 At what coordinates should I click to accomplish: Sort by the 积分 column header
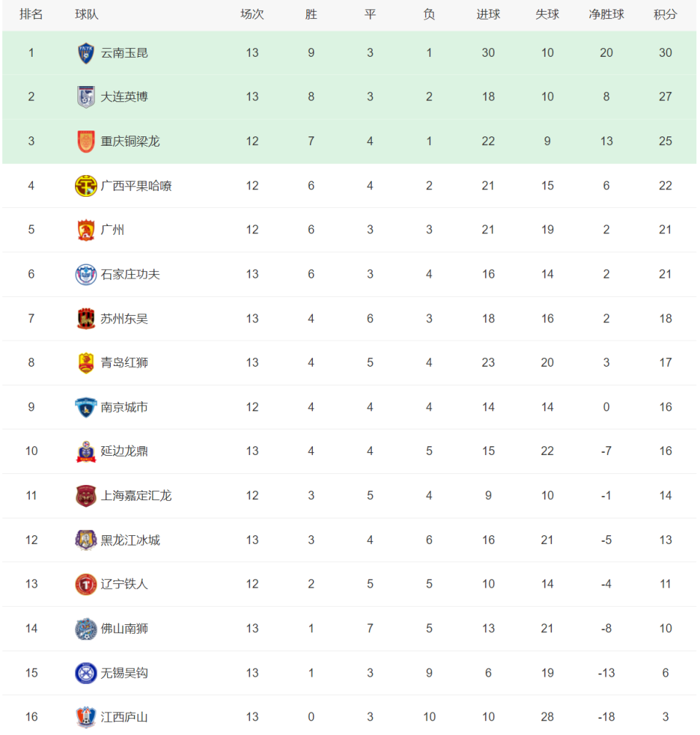[665, 15]
